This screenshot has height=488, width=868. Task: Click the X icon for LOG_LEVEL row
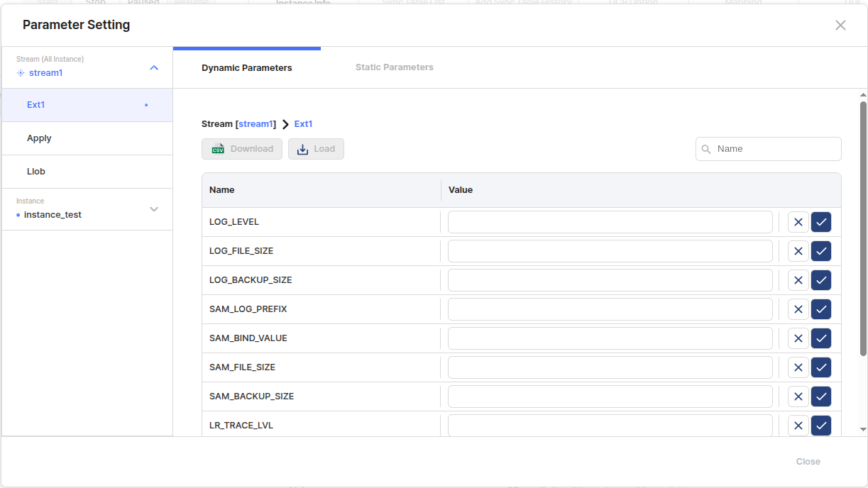click(798, 222)
